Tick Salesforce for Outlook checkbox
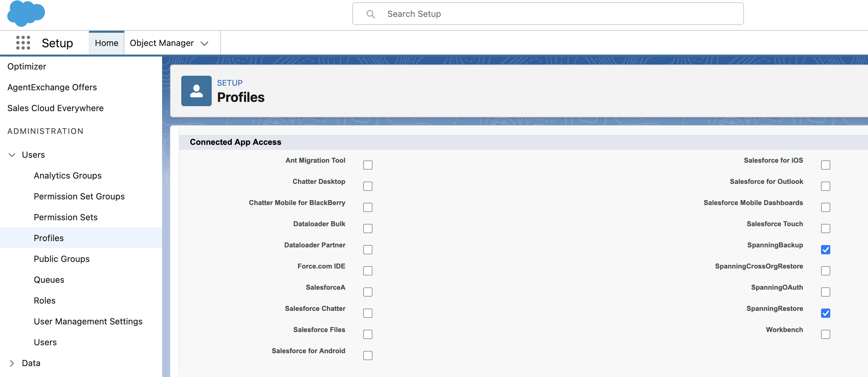The image size is (868, 377). [x=826, y=186]
